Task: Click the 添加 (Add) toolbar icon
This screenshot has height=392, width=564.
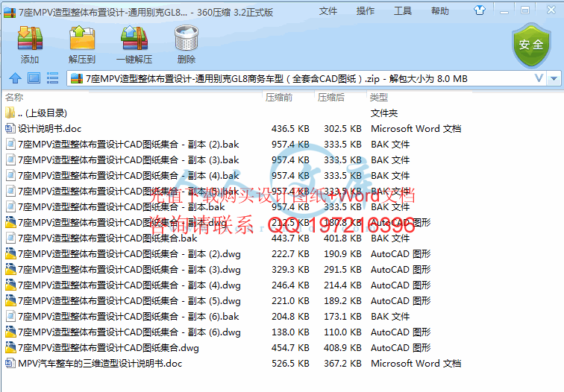Action: tap(30, 38)
